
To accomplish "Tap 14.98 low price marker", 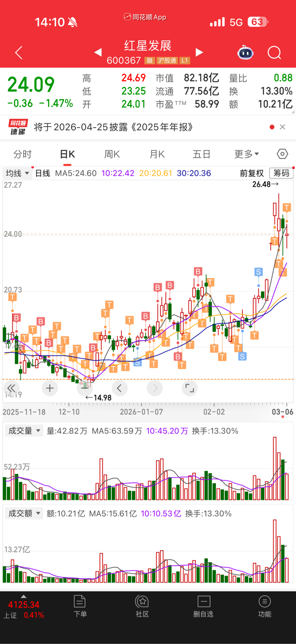I will click(98, 398).
